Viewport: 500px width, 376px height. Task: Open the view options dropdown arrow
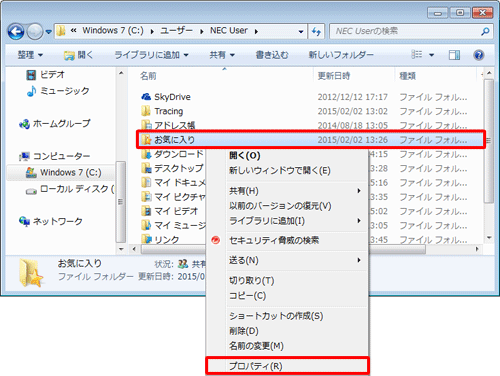(x=431, y=55)
